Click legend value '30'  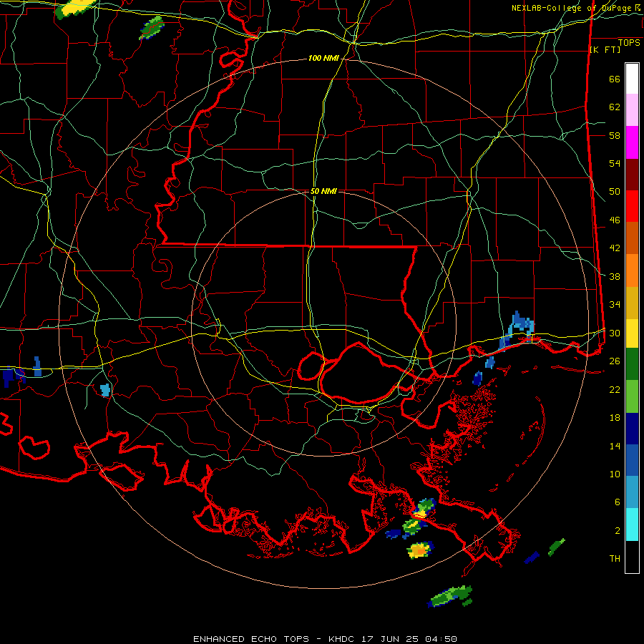pyautogui.click(x=615, y=333)
